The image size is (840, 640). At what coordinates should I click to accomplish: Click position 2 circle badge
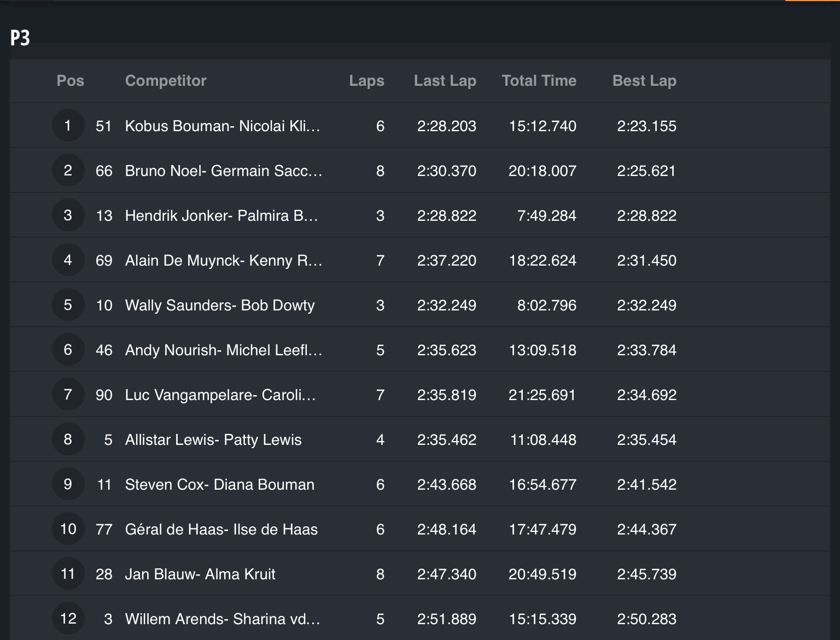click(x=68, y=171)
